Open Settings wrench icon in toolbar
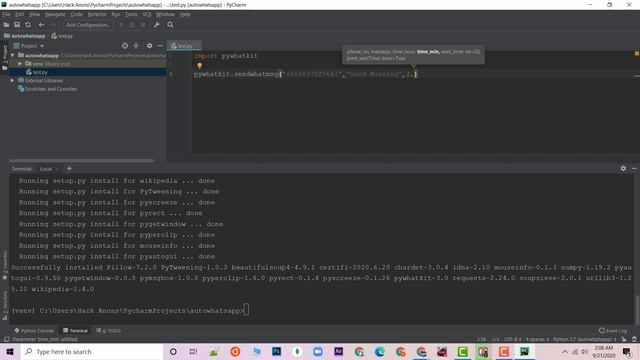640x360 pixels. (156, 25)
